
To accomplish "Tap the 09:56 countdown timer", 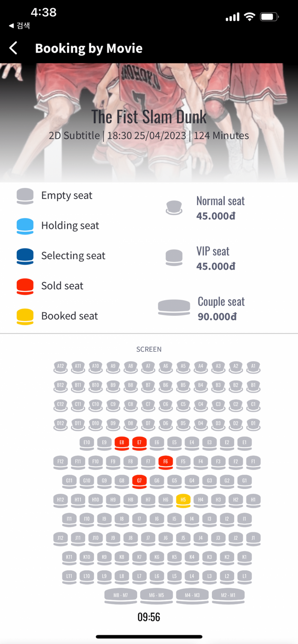I will pyautogui.click(x=149, y=617).
